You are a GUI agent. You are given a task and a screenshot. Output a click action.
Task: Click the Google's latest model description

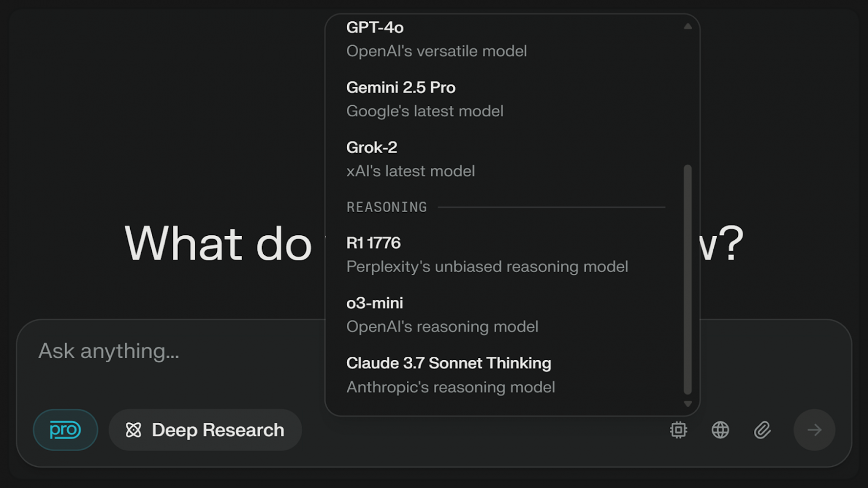tap(425, 111)
